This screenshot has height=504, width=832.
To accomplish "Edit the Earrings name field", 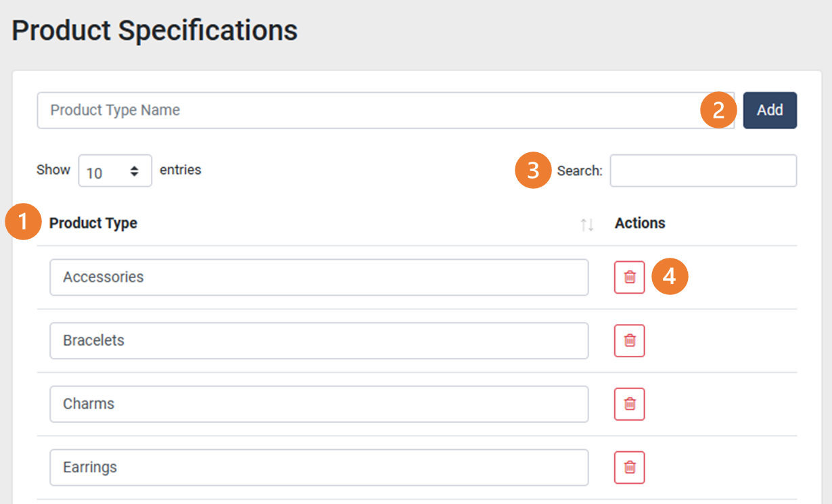I will point(318,467).
